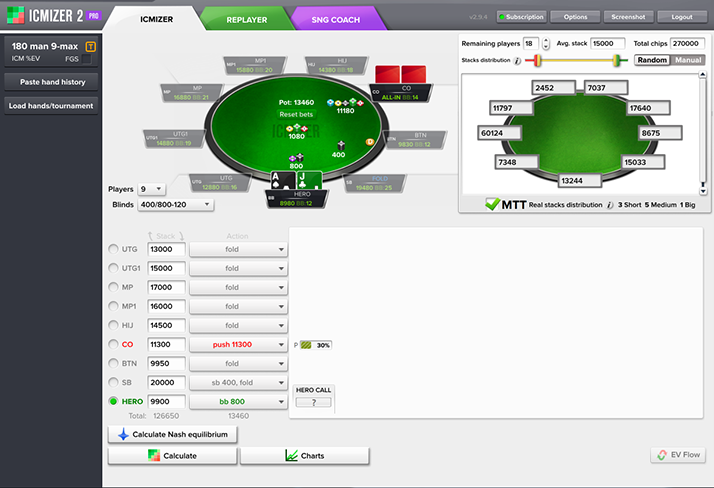Open the SB 400, fold action dropdown
This screenshot has width=714, height=488.
[x=238, y=383]
